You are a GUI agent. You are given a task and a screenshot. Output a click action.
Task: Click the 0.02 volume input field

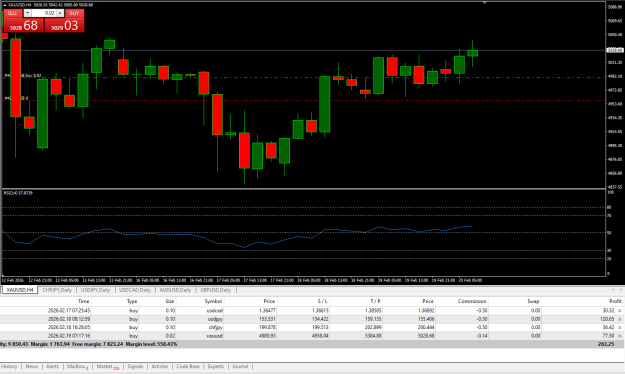[x=44, y=13]
